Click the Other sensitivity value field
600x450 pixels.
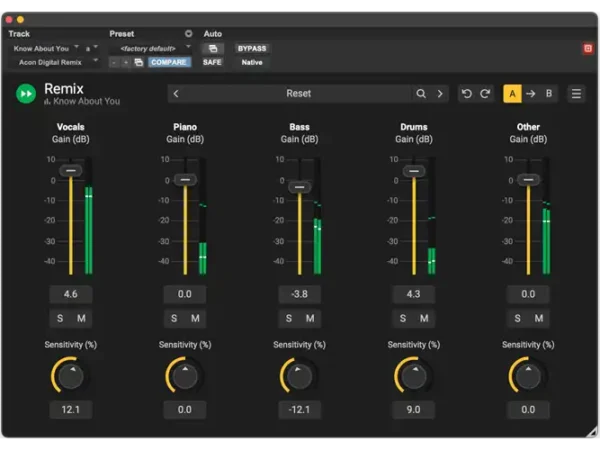tap(528, 410)
